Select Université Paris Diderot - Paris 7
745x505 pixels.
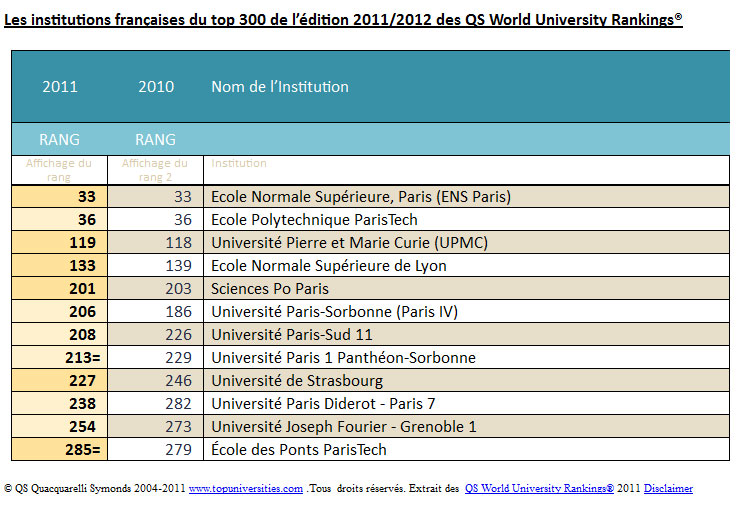[x=466, y=403]
